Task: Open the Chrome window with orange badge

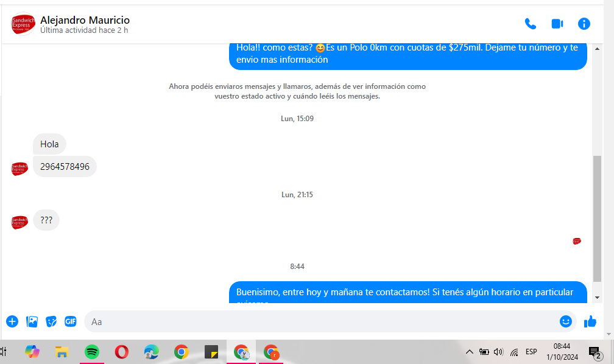Action: tap(271, 352)
